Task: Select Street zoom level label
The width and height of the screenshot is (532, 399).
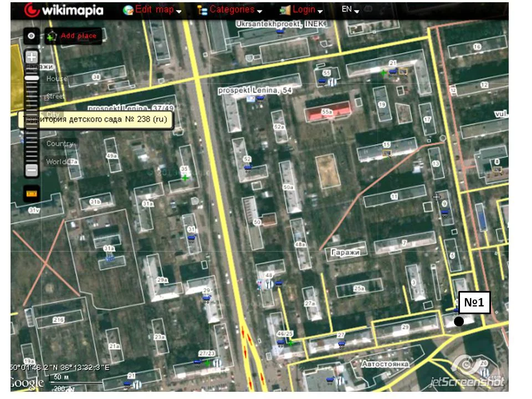Action: 55,96
